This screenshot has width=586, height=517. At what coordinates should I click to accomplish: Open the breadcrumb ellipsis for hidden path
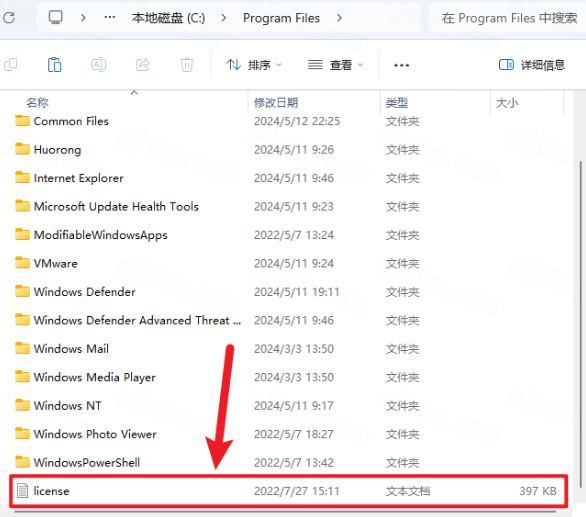(x=110, y=17)
